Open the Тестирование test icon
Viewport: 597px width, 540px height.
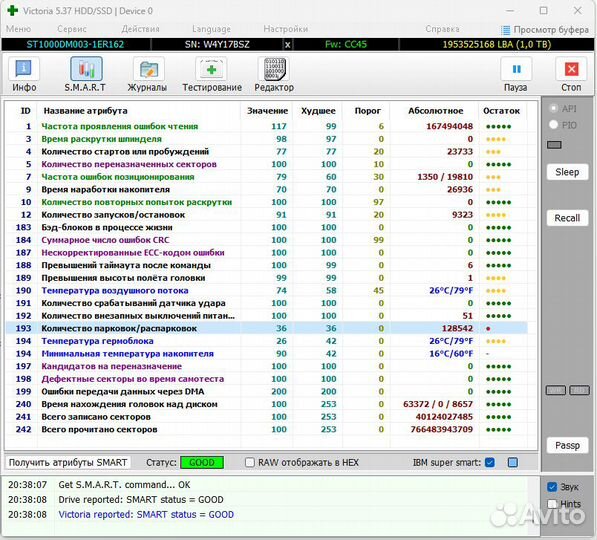click(x=211, y=69)
